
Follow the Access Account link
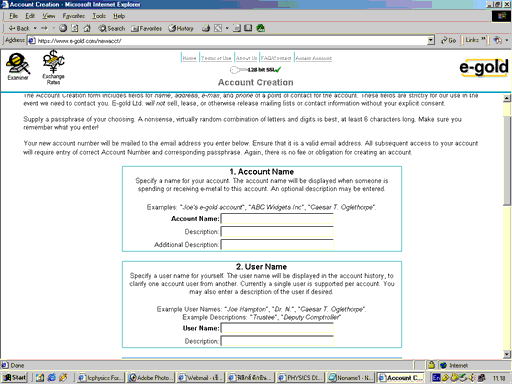314,58
